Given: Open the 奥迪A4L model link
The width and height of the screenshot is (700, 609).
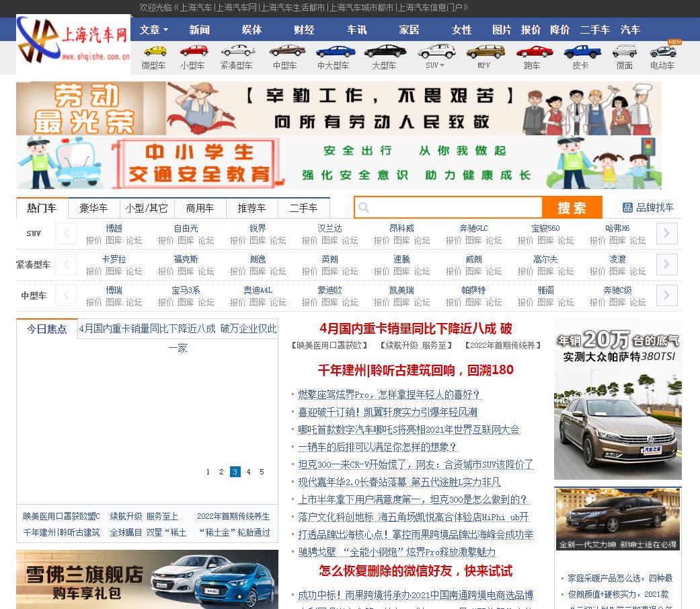Looking at the screenshot, I should pyautogui.click(x=258, y=291).
